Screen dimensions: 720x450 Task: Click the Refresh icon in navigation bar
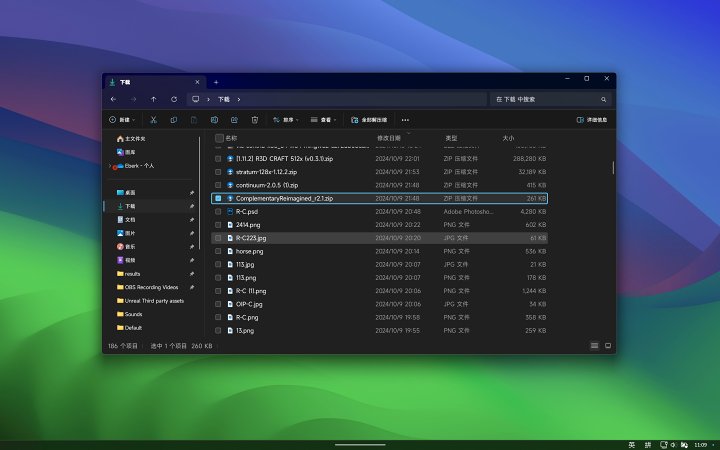[174, 99]
